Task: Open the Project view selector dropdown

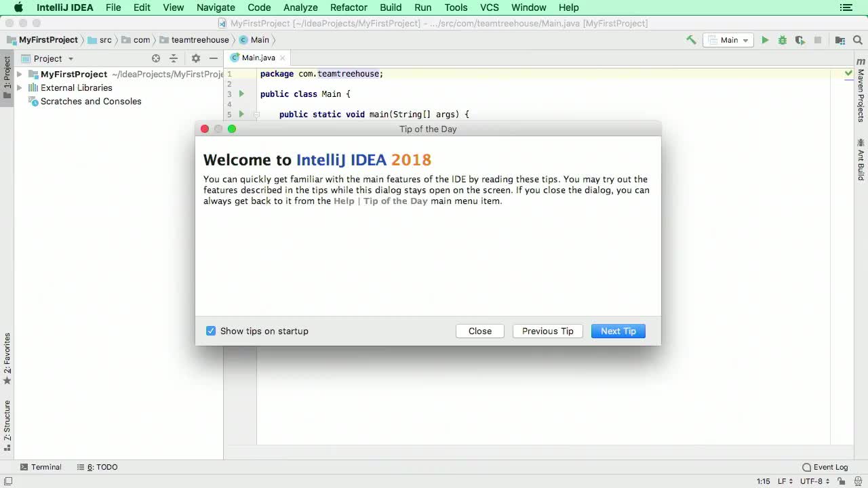Action: coord(47,58)
